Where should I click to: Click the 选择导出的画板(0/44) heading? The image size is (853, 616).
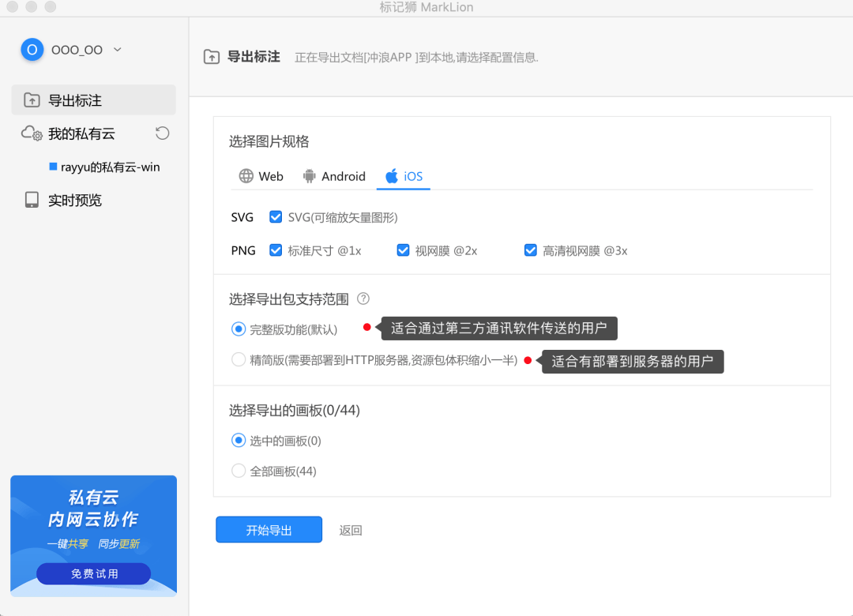295,411
